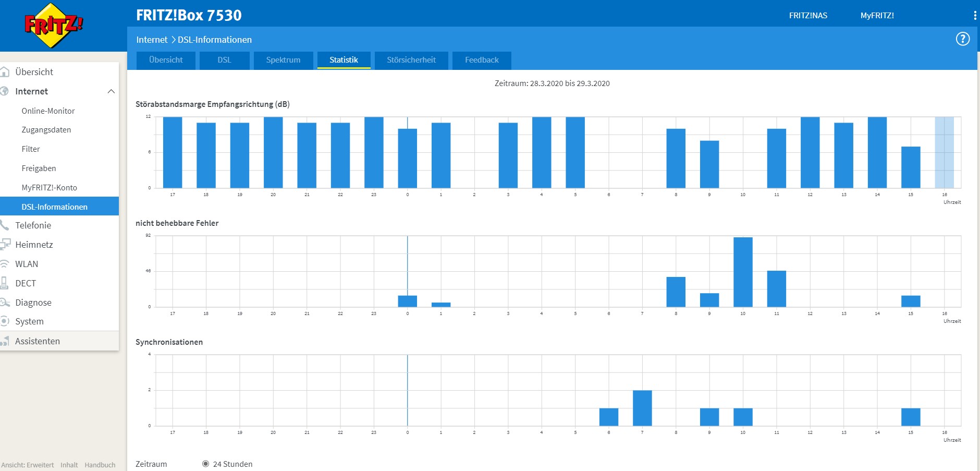This screenshot has height=471, width=980.
Task: Open the Feedback tab
Action: point(482,60)
